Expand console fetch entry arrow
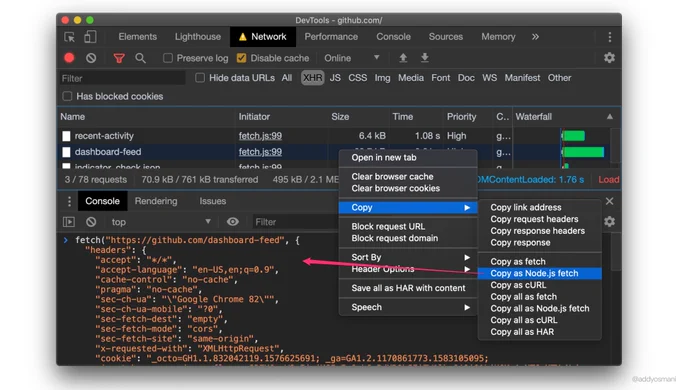The image size is (680, 390). tap(65, 240)
